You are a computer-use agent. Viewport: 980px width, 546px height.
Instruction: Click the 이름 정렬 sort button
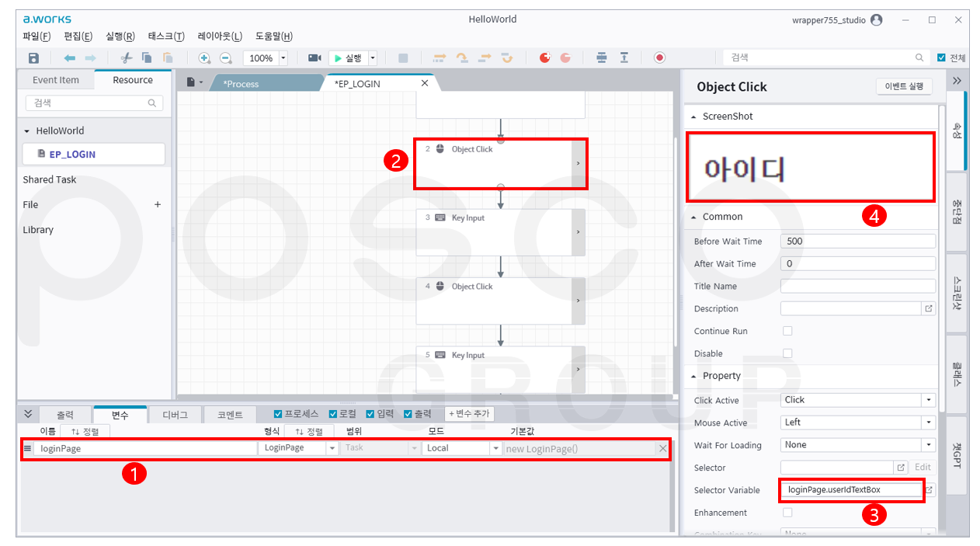click(86, 431)
